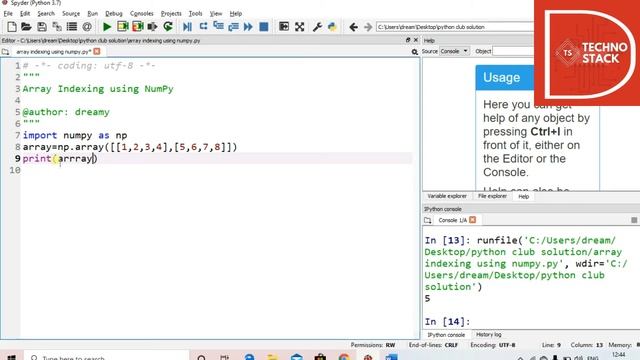Viewport: 640px width, 360px height.
Task: Re-run last script icon
Action: [168, 27]
